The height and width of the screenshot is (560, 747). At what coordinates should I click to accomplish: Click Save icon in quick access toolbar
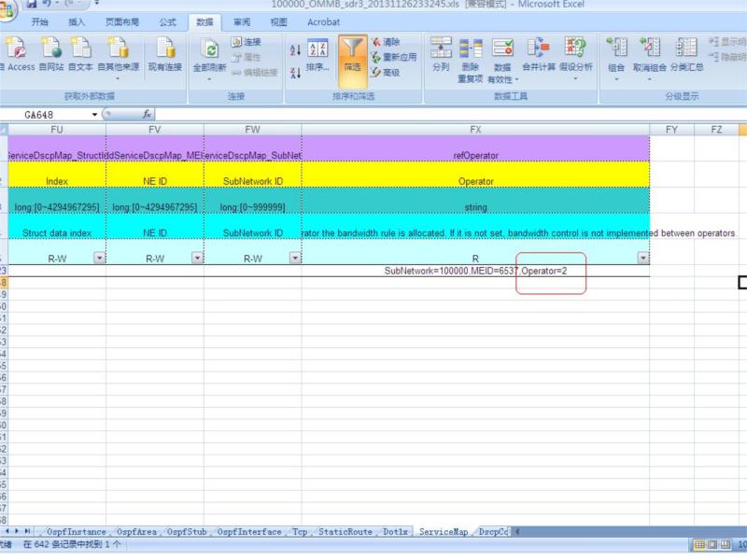coord(32,5)
